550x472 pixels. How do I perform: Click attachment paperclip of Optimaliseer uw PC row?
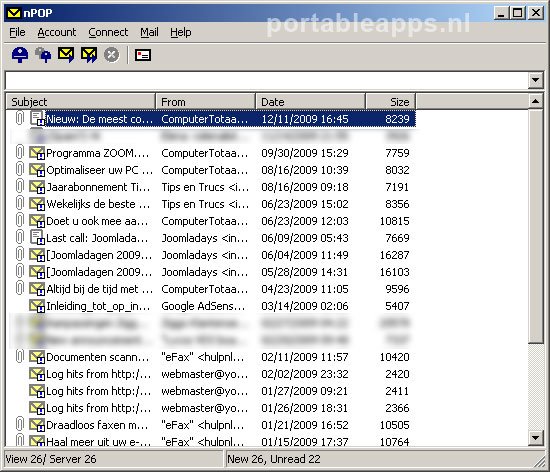pyautogui.click(x=20, y=169)
